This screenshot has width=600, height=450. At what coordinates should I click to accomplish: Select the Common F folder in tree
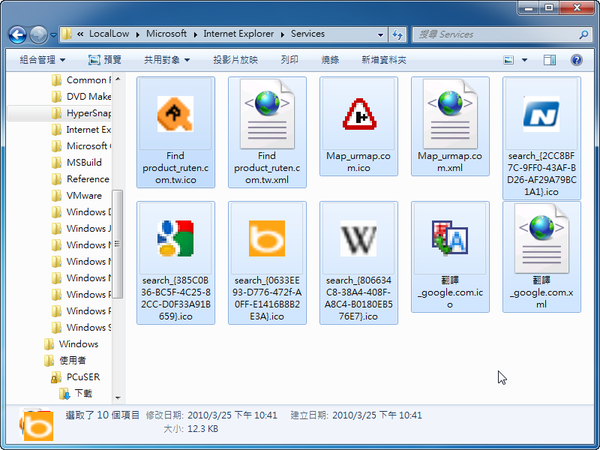coord(82,80)
